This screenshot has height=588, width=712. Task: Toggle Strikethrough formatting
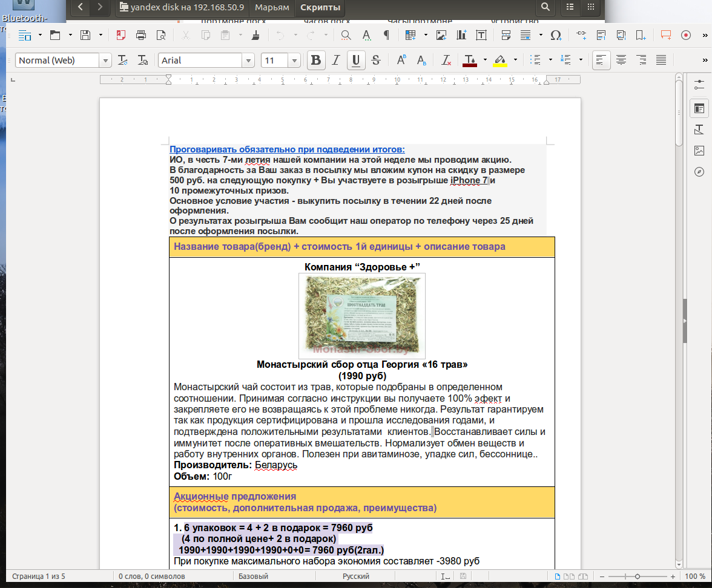tap(376, 60)
